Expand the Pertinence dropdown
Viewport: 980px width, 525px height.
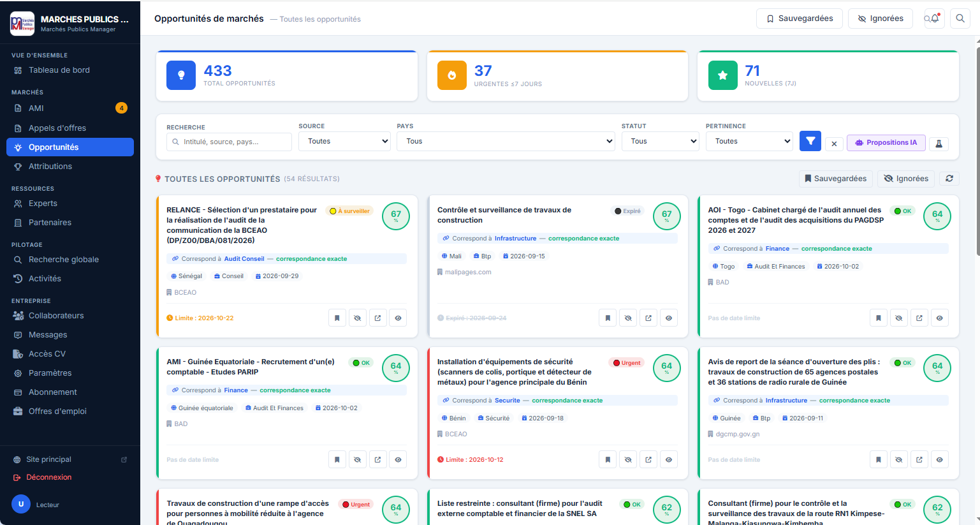tap(749, 141)
